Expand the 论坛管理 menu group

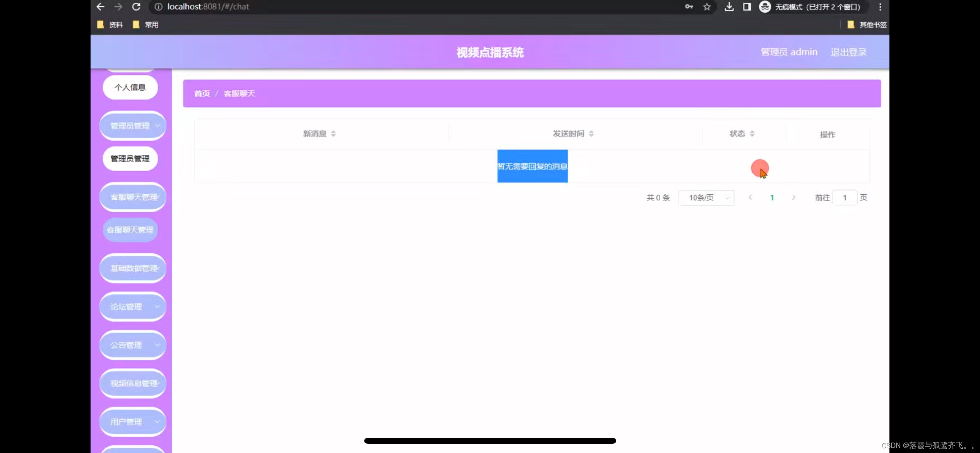[x=133, y=307]
